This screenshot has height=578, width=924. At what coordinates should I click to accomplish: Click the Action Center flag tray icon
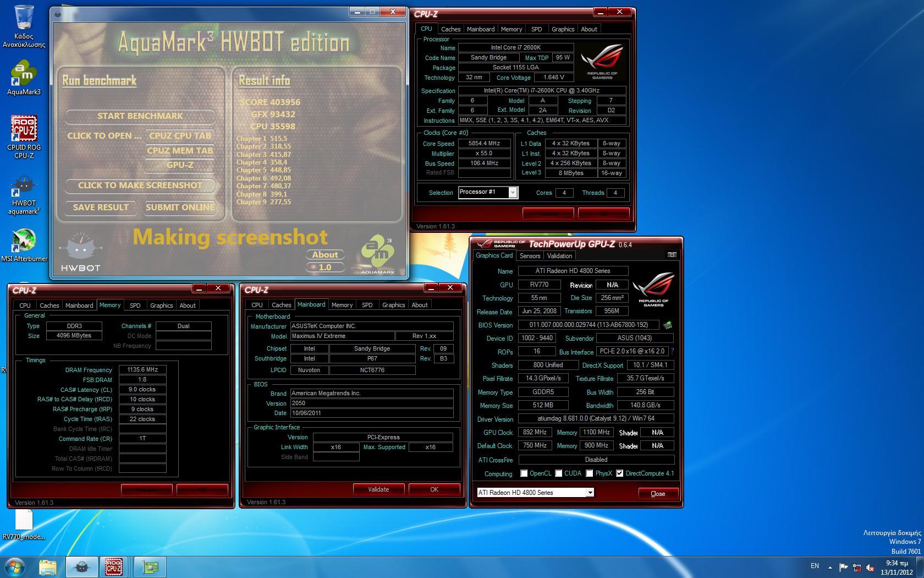coord(843,567)
